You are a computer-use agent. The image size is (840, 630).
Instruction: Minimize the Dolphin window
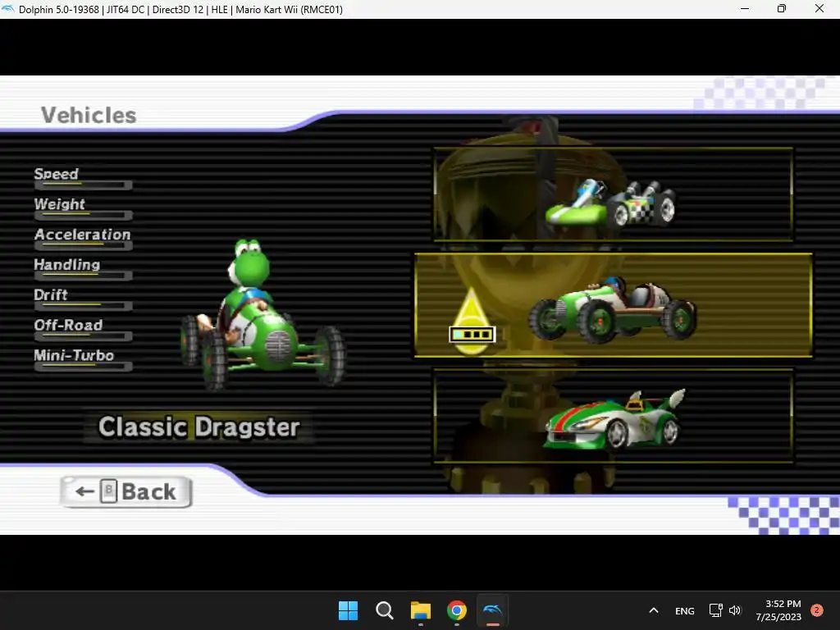point(745,8)
